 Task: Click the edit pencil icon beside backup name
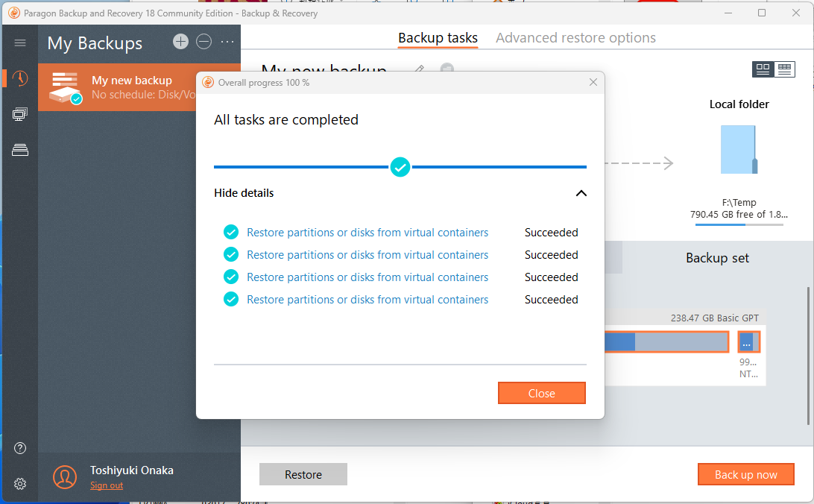[420, 69]
